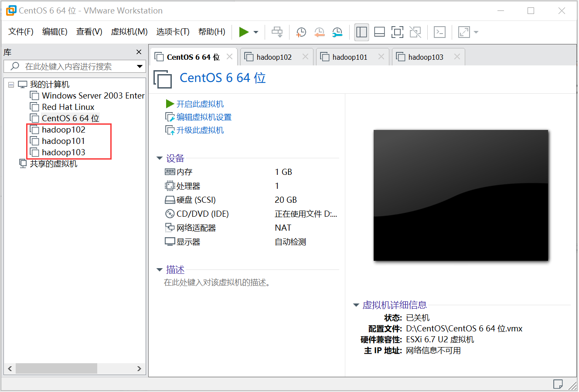Screen dimensions: 579x392
Task: Click the status bar message log icon
Action: (x=558, y=384)
